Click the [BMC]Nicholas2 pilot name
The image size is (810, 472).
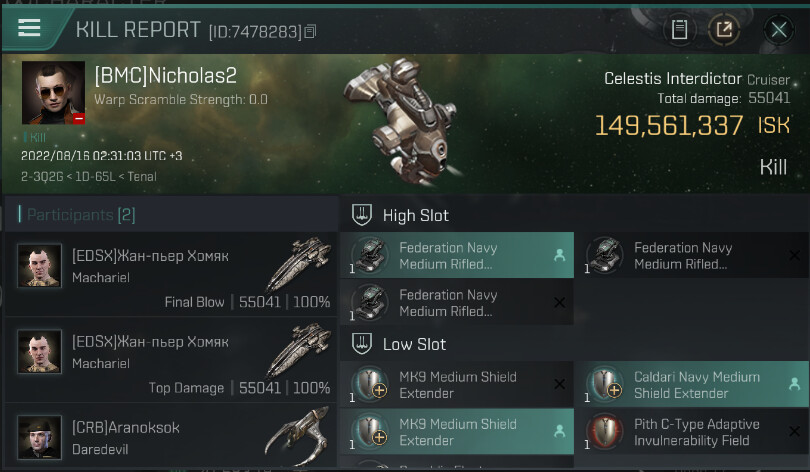(165, 76)
